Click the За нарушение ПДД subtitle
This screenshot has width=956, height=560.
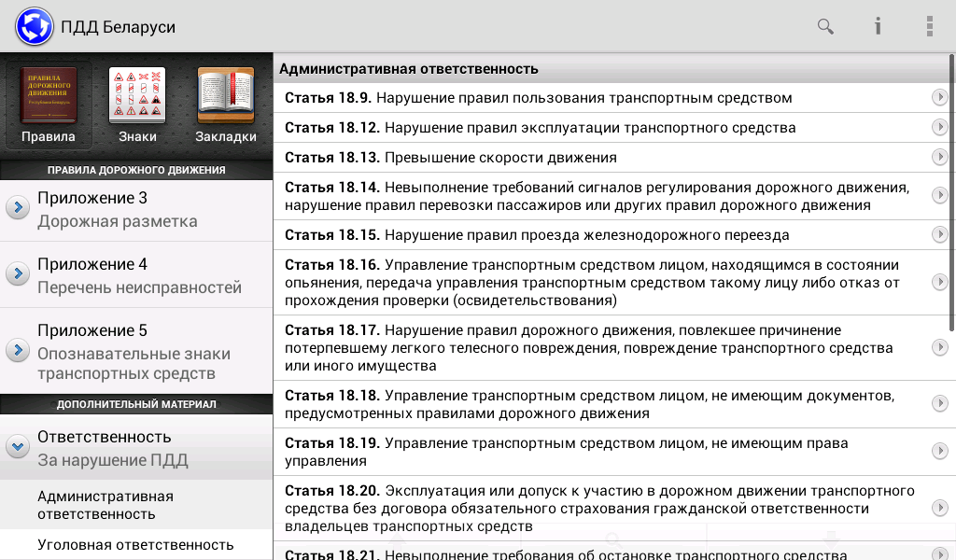pyautogui.click(x=113, y=460)
